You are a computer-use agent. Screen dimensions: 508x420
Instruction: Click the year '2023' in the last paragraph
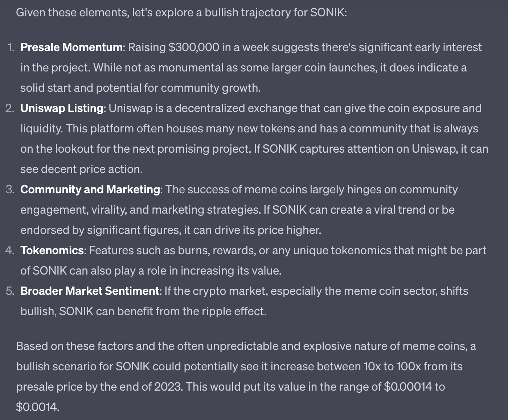[x=168, y=387]
